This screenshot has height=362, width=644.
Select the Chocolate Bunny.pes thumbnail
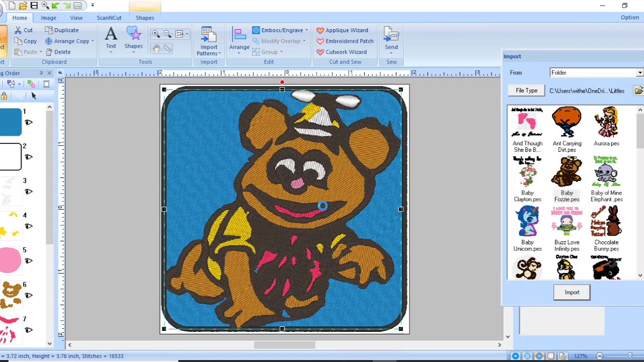[606, 221]
